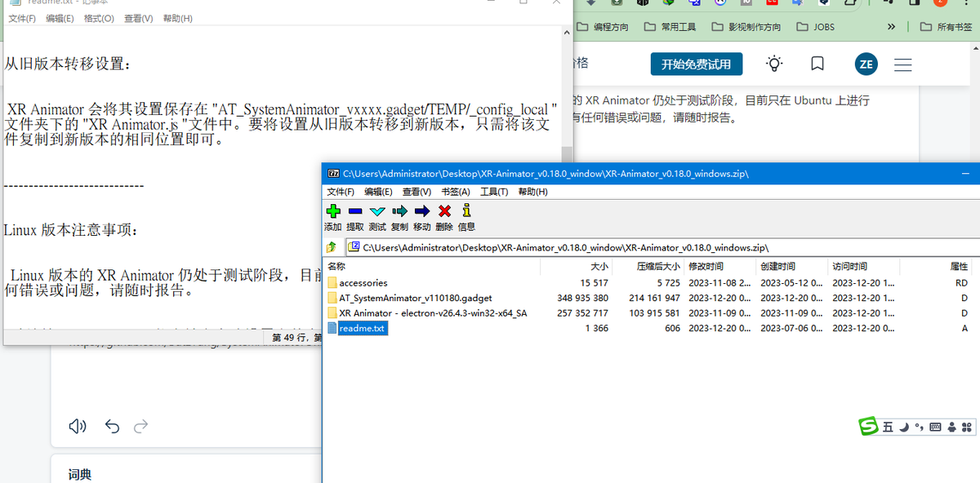The height and width of the screenshot is (483, 980).
Task: Open the ZE profile avatar on the web page
Action: coord(866,64)
